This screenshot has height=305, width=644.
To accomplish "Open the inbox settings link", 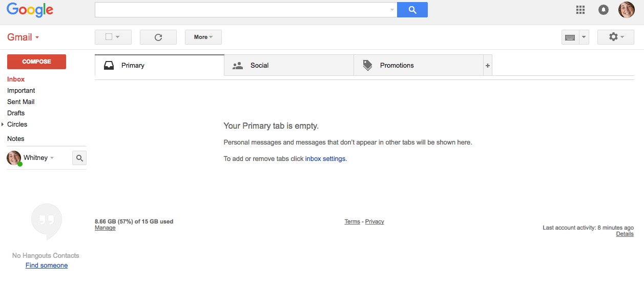I will coord(325,159).
